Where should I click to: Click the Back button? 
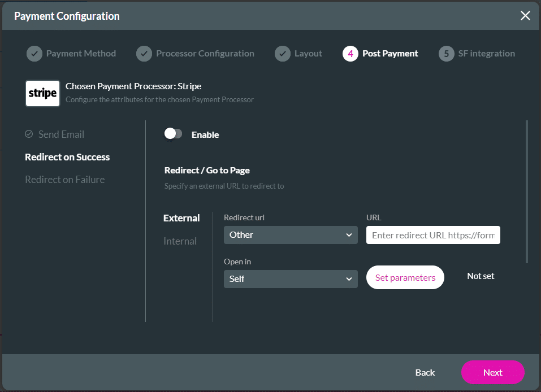(425, 372)
